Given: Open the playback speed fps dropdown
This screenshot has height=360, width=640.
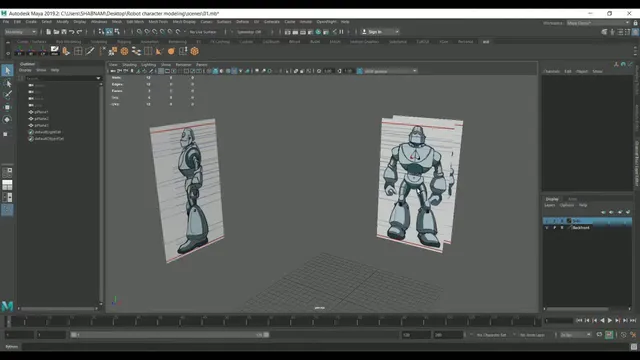Looking at the screenshot, I should 576,335.
